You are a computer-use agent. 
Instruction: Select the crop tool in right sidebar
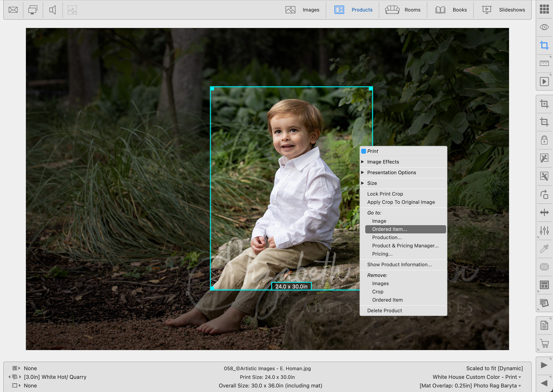click(x=544, y=45)
